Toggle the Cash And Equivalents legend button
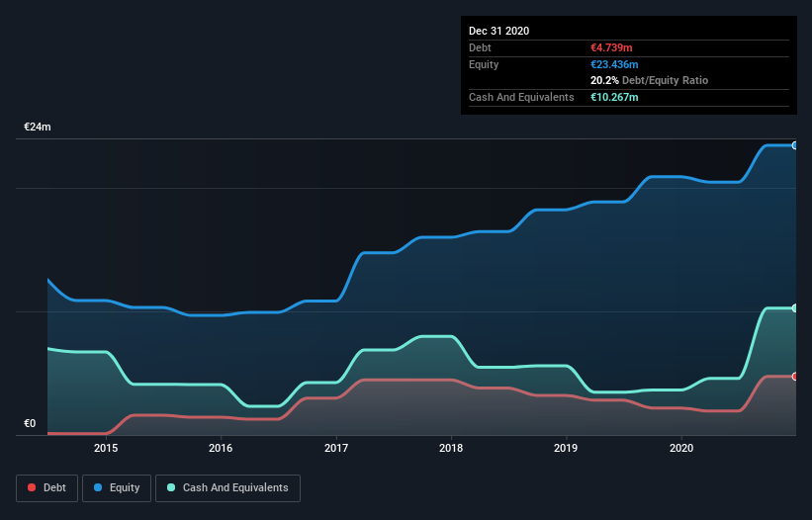The image size is (812, 520). (227, 488)
